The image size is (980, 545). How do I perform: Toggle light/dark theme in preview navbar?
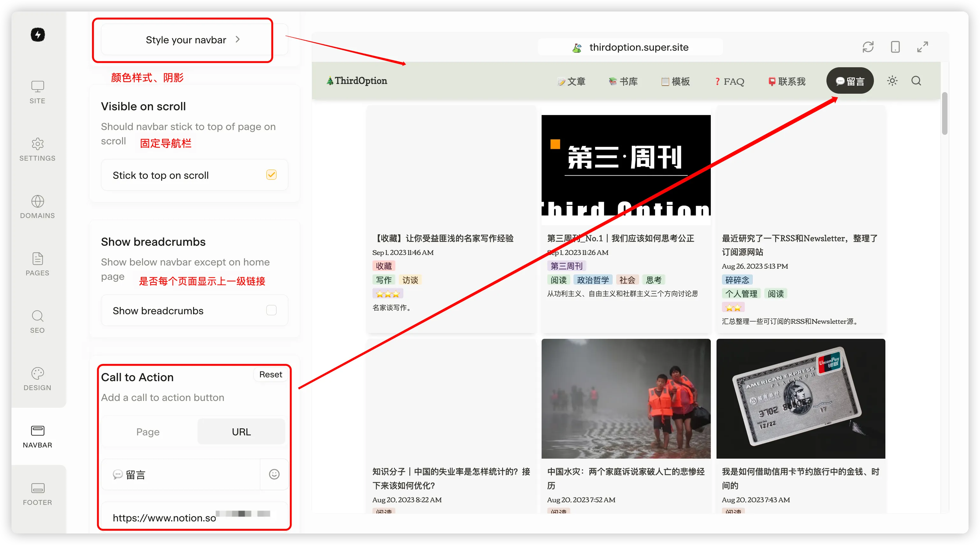(892, 81)
